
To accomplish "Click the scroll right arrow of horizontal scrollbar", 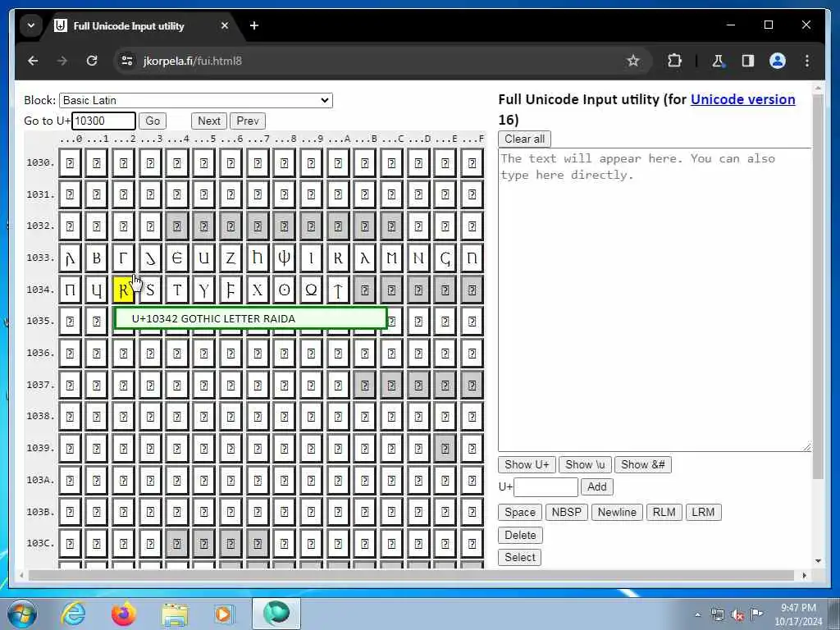I will tap(804, 575).
